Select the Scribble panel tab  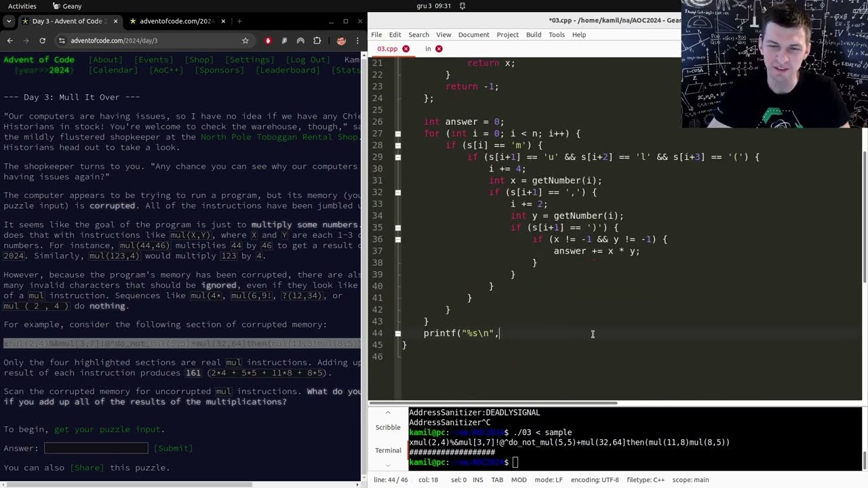388,427
